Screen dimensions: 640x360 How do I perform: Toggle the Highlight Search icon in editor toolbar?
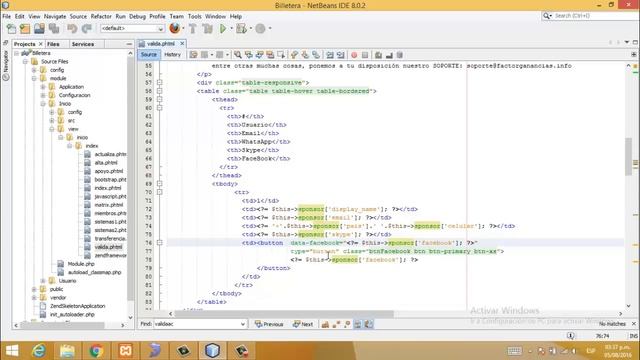(x=270, y=55)
